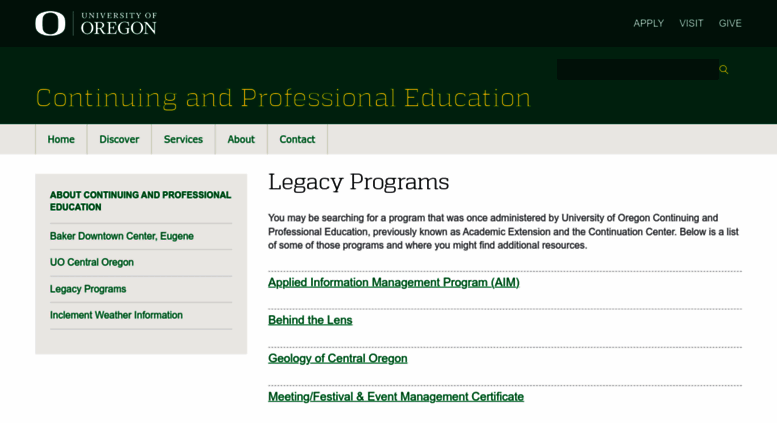Open the Contact menu item

pyautogui.click(x=297, y=139)
